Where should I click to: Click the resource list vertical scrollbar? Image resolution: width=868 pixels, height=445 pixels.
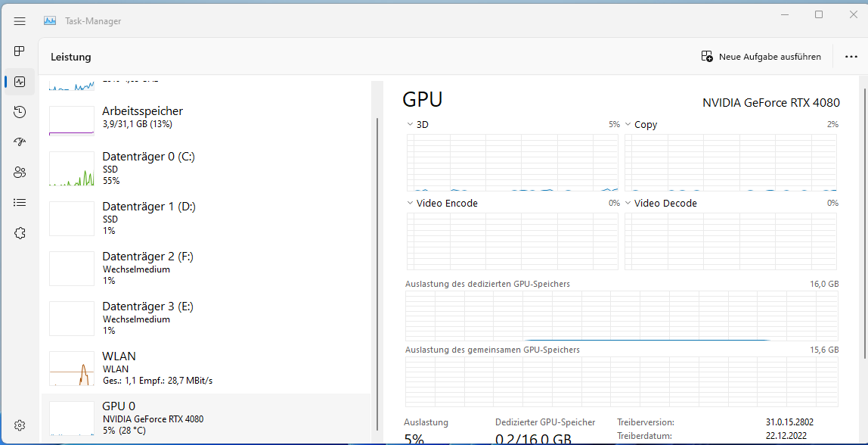point(377,274)
